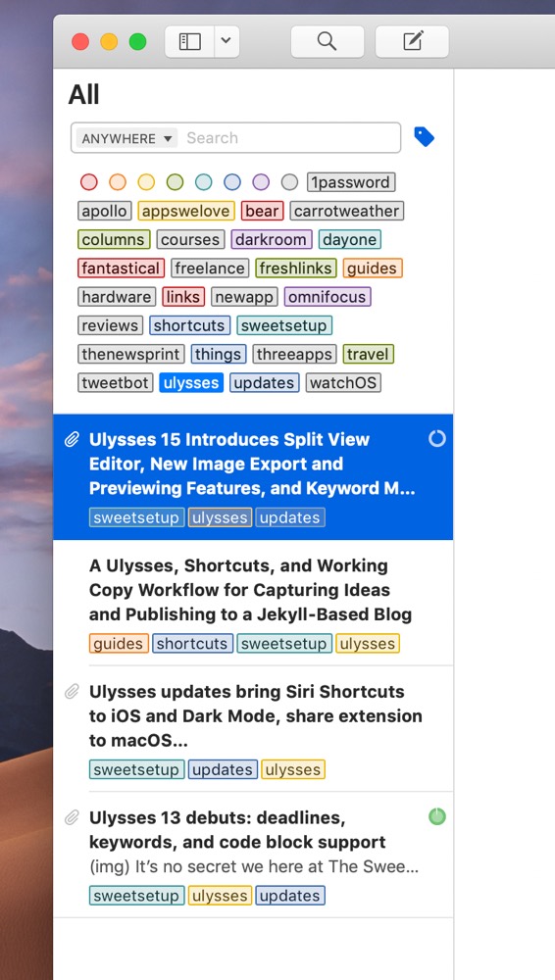Filter by the tweetbot keyword
The width and height of the screenshot is (555, 980).
click(x=115, y=382)
